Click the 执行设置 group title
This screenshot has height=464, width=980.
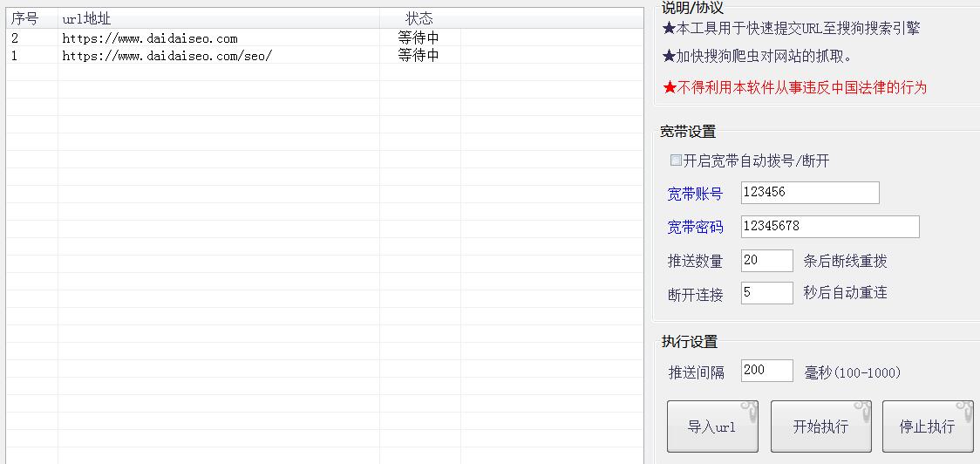[x=690, y=341]
